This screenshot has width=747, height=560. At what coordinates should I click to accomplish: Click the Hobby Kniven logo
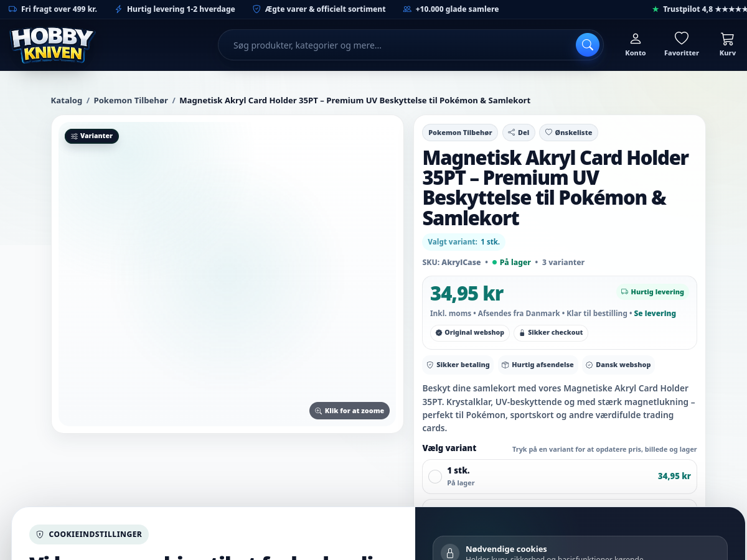(x=52, y=45)
